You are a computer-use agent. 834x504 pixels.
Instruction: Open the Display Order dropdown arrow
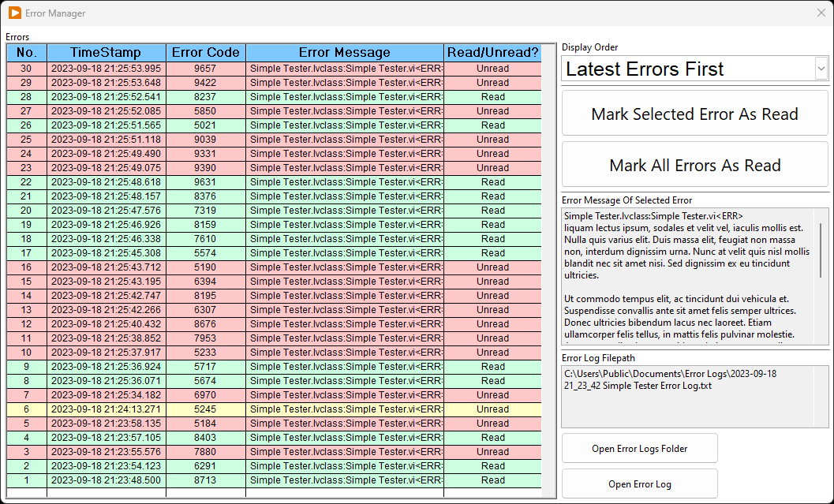(x=821, y=69)
